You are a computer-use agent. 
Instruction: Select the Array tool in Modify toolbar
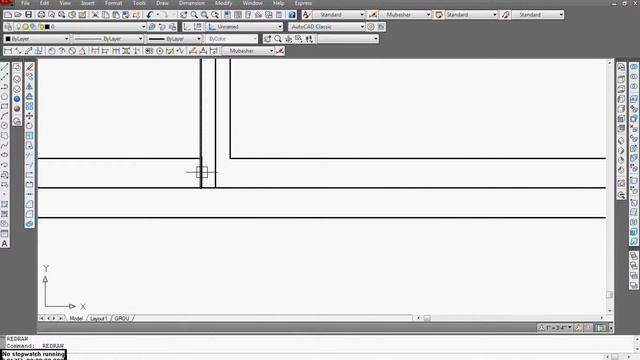29,106
